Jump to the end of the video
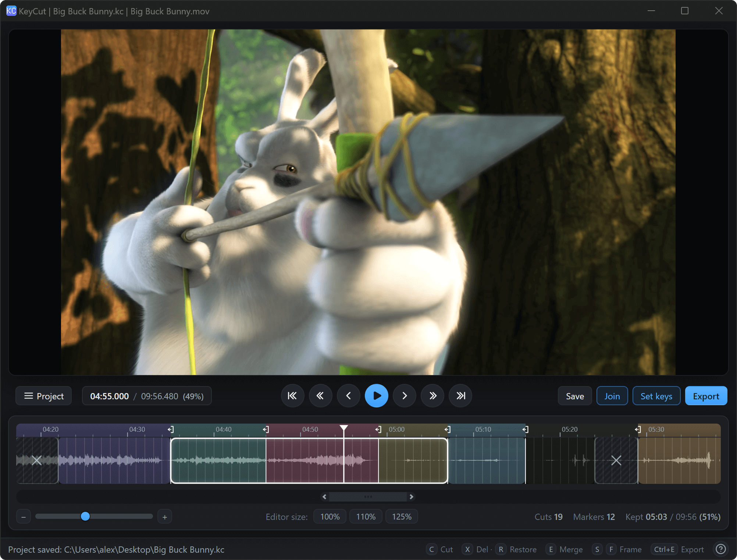737x560 pixels. pos(460,396)
